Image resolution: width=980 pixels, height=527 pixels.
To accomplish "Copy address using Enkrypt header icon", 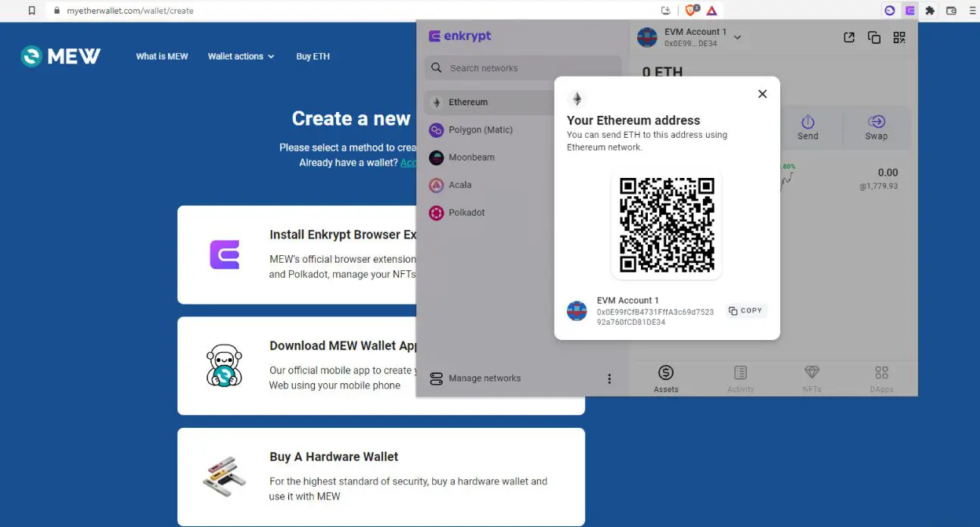I will (x=874, y=37).
